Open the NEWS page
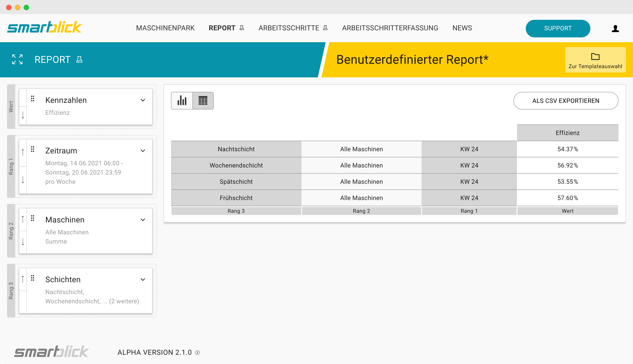633x364 pixels. point(462,28)
